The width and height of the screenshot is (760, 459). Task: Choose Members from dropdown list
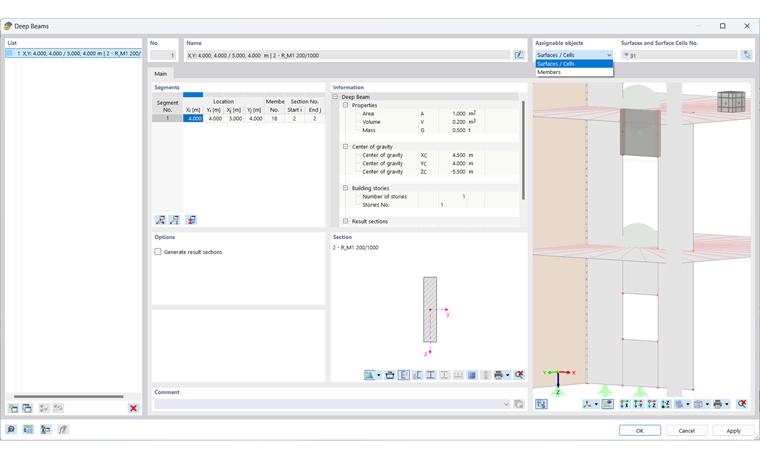574,72
